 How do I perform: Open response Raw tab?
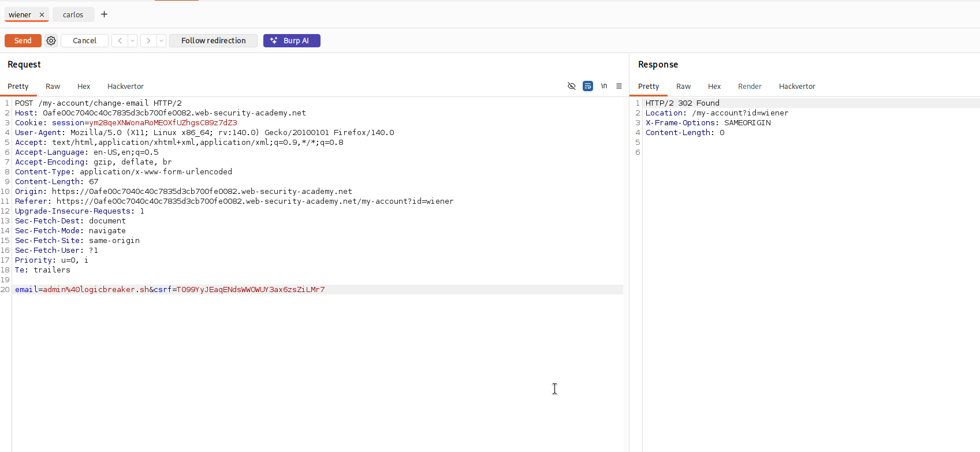tap(684, 87)
